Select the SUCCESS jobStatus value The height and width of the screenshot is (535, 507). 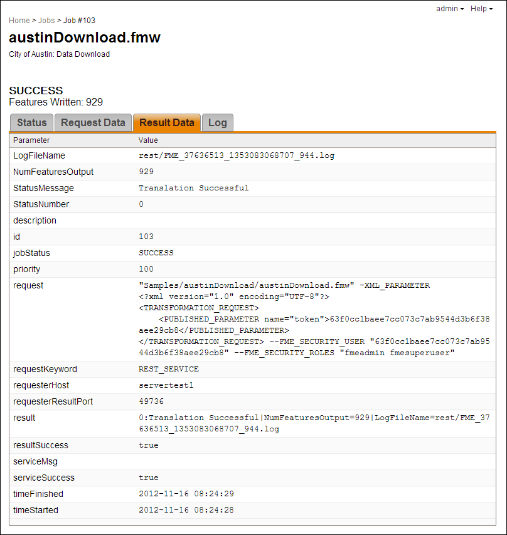coord(156,253)
